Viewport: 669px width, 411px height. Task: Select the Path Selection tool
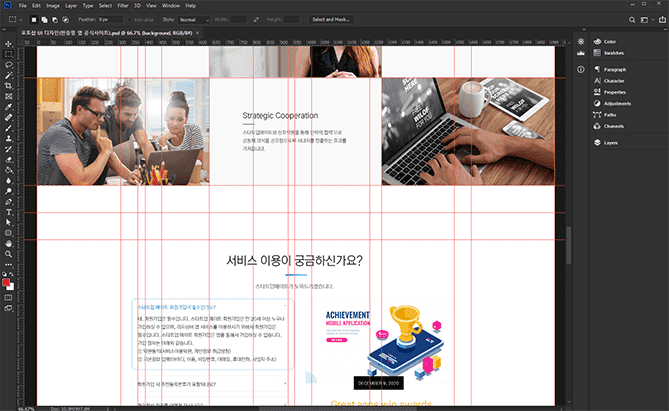click(x=8, y=222)
